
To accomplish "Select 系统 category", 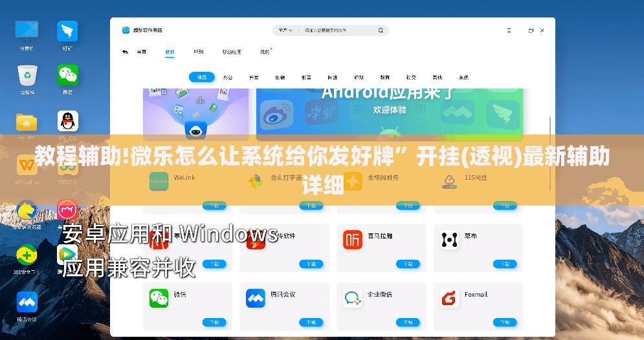I will tap(463, 77).
